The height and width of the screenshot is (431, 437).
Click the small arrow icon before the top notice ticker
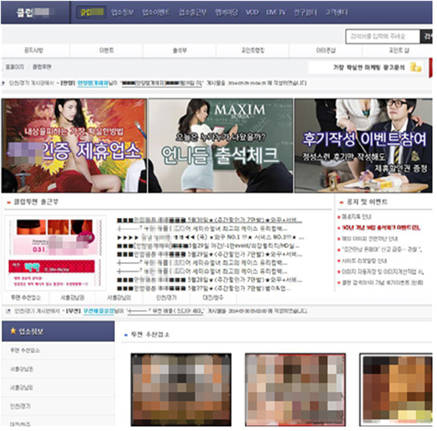tap(4, 83)
